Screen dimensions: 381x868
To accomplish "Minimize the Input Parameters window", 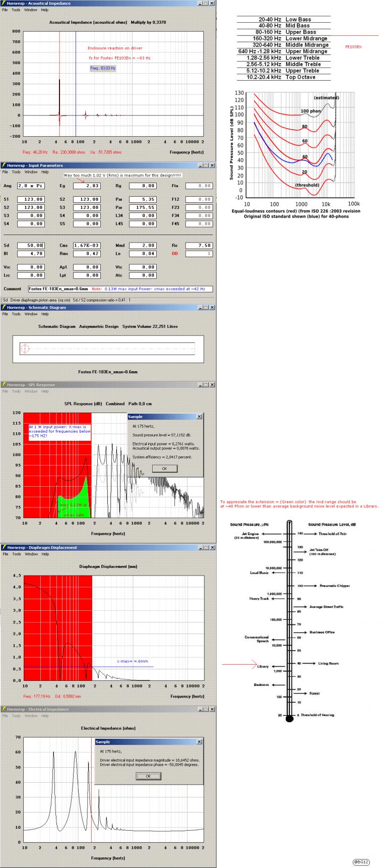I will point(200,165).
